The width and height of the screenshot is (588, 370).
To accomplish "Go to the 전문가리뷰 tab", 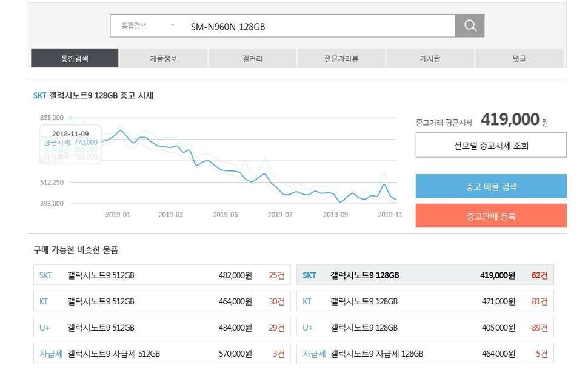I will [341, 58].
